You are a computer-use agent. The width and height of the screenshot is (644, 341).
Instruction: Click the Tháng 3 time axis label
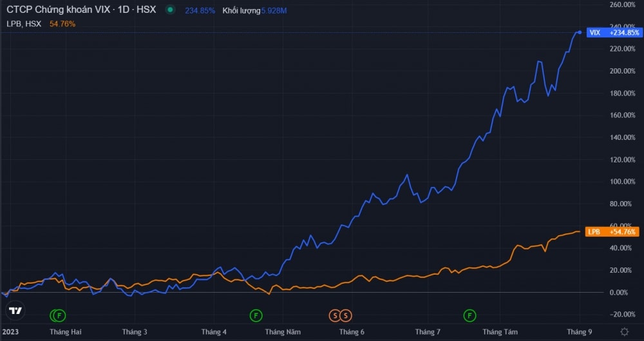pyautogui.click(x=135, y=332)
